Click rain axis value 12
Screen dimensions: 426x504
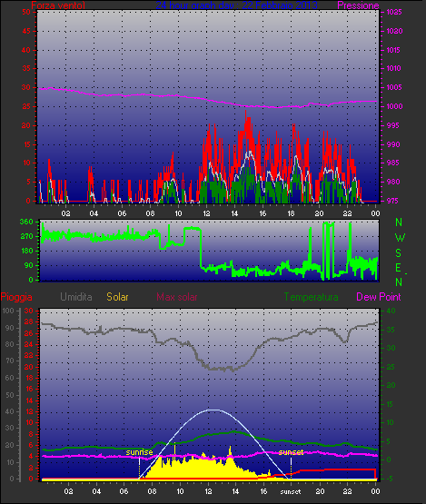tap(29, 411)
